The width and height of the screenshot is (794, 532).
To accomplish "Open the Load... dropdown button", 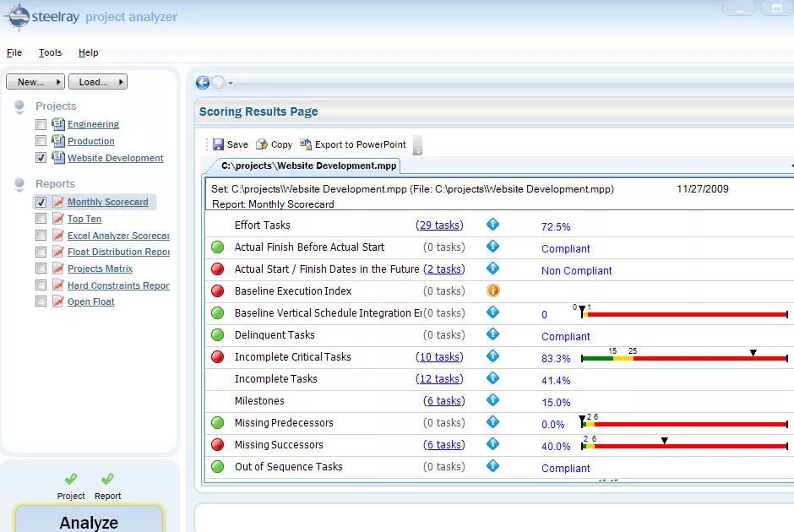I will [x=98, y=82].
